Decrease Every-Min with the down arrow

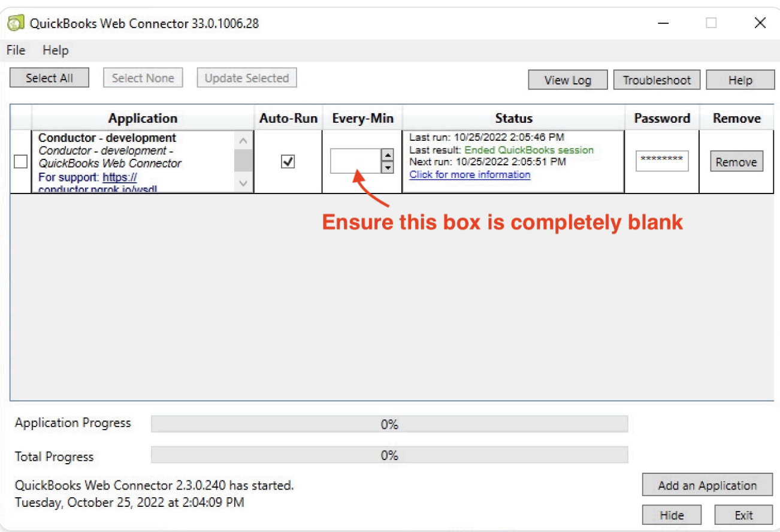click(388, 168)
